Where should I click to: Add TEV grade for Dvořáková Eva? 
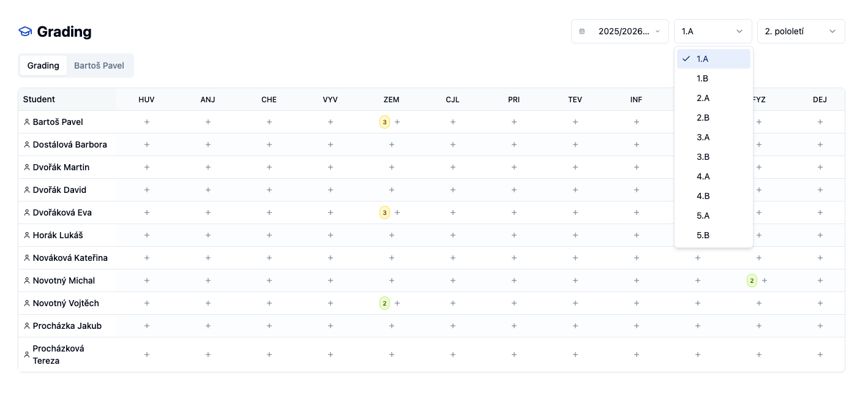click(575, 212)
